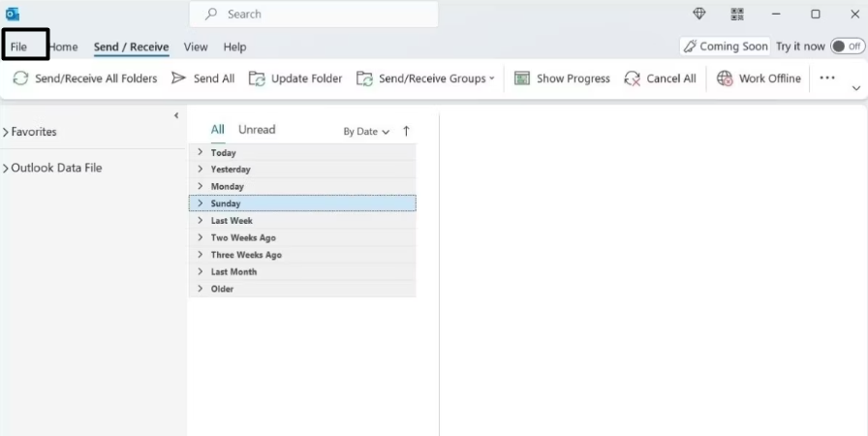
Task: Click the Send/Receive All Folders icon
Action: [x=20, y=78]
